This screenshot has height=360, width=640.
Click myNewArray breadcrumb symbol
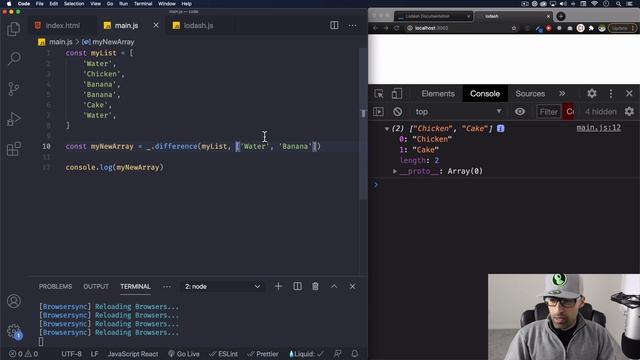(108, 42)
